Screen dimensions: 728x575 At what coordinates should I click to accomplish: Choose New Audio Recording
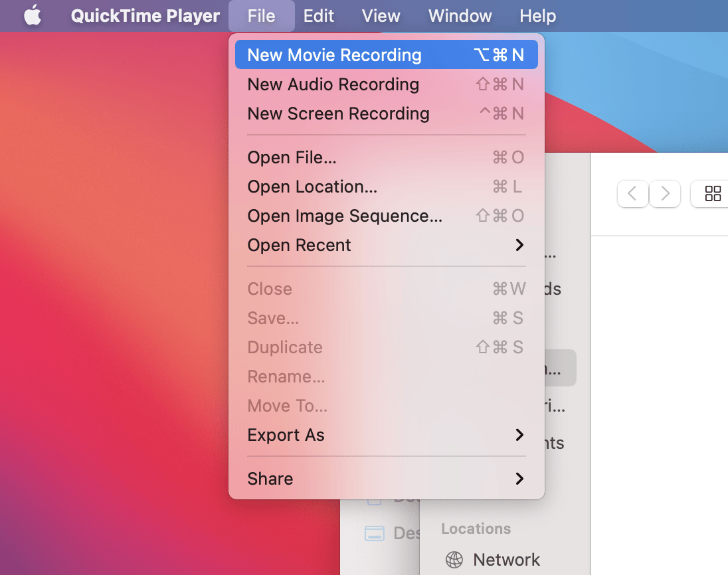pos(387,84)
